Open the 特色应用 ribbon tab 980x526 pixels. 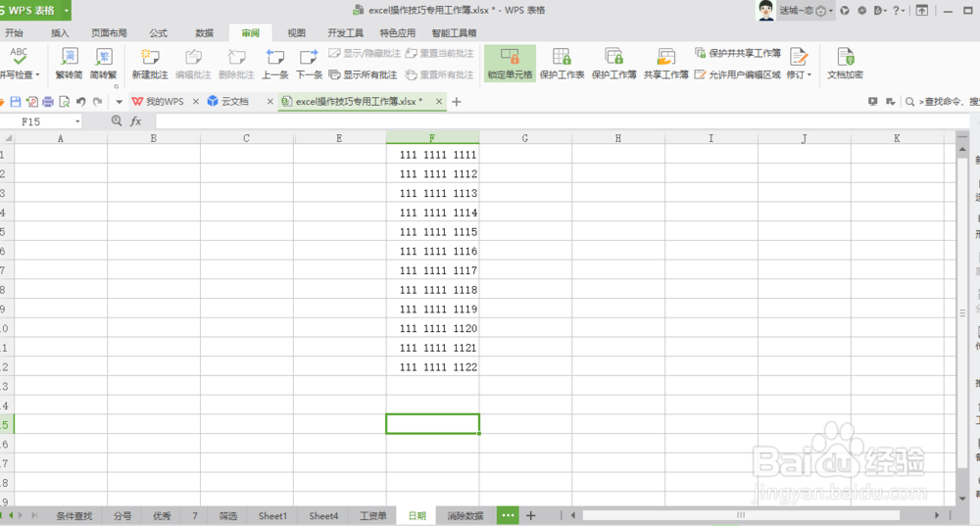coord(398,33)
